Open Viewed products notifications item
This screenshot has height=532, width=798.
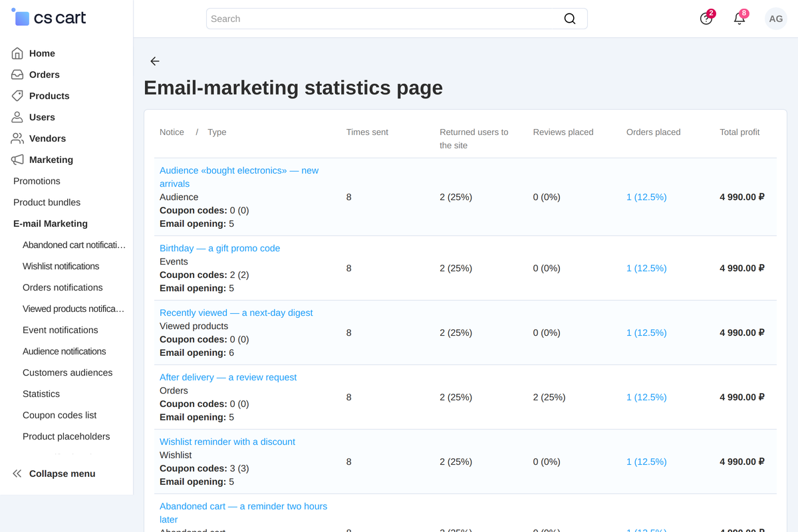tap(73, 309)
